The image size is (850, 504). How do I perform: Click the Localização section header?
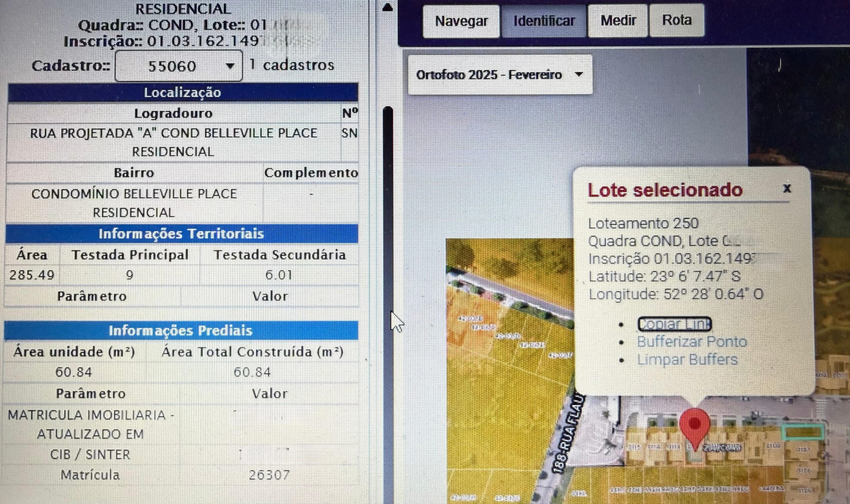click(x=183, y=92)
